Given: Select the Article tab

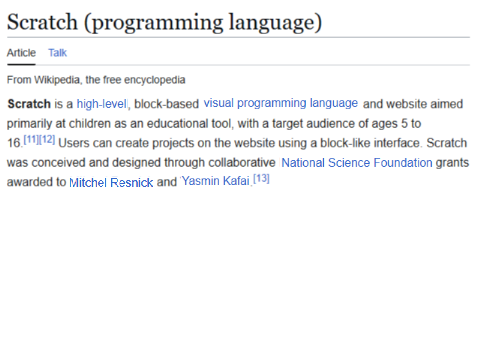Looking at the screenshot, I should pyautogui.click(x=21, y=53).
